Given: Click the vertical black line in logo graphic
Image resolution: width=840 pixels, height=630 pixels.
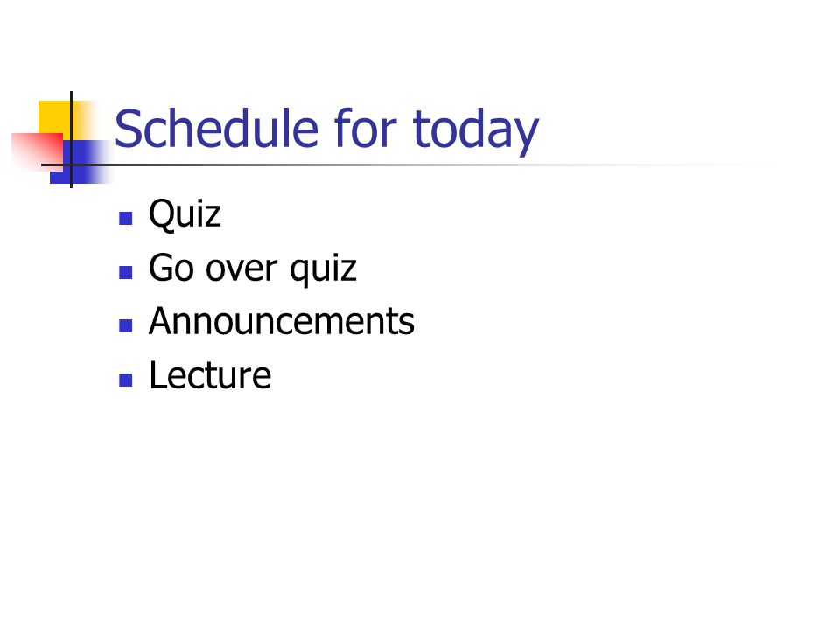Looking at the screenshot, I should tap(71, 139).
